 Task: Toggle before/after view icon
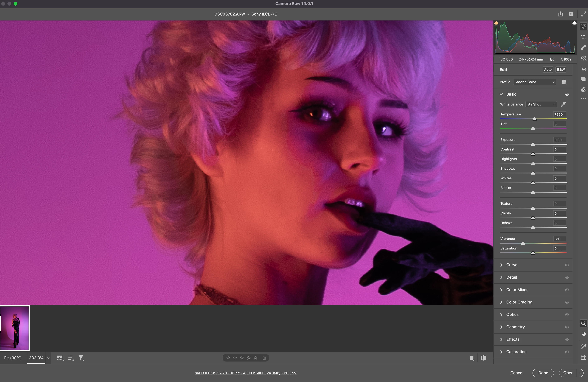[x=484, y=358]
